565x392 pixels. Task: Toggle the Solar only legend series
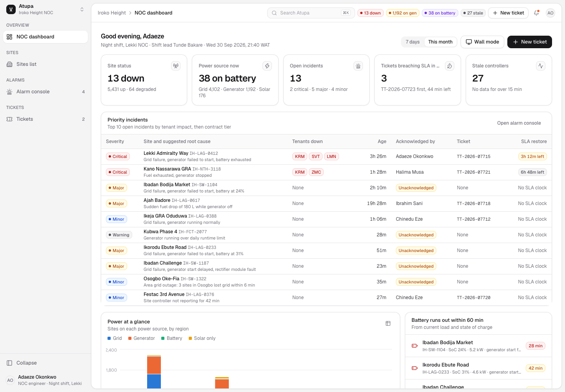202,338
